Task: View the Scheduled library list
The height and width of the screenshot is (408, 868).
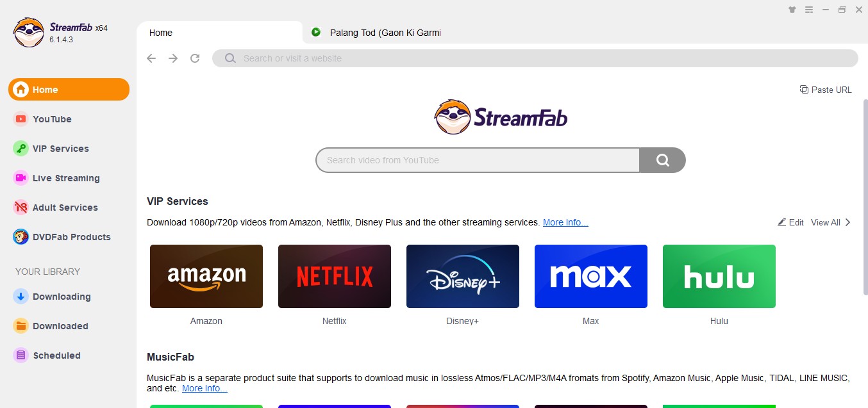Action: pos(69,355)
